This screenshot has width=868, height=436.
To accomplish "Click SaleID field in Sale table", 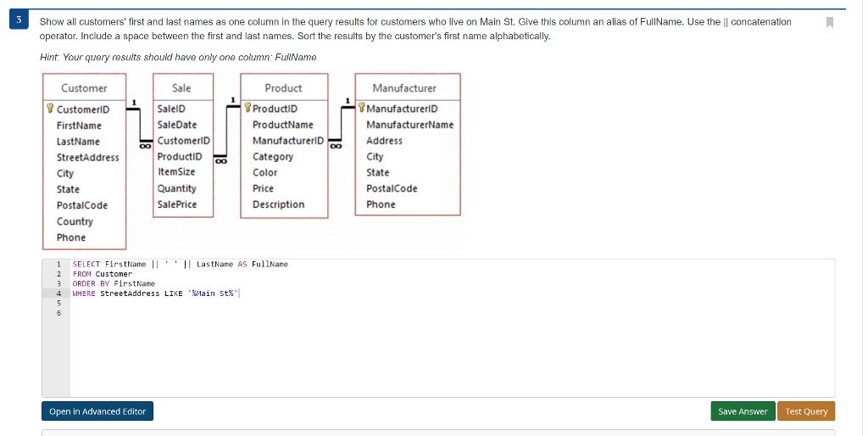I will [x=171, y=109].
